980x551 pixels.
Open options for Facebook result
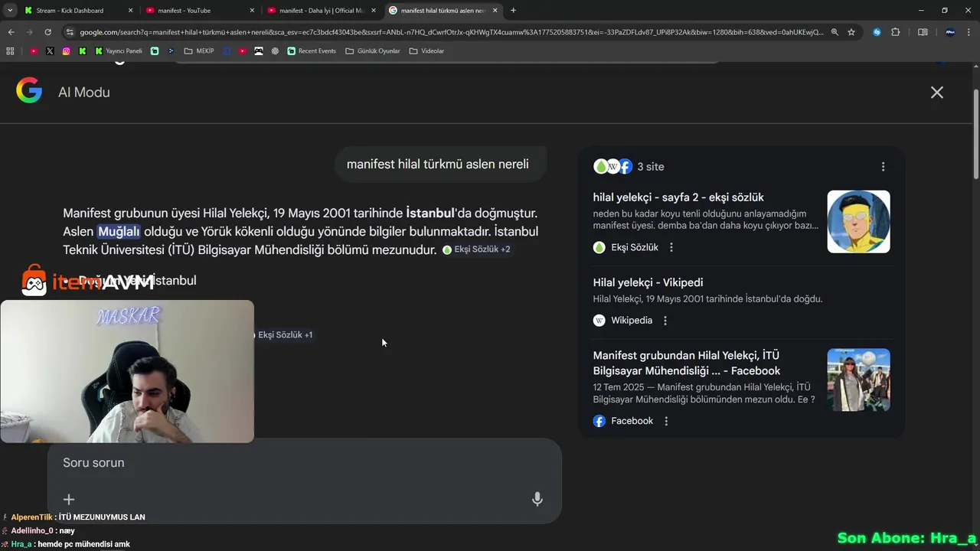(666, 421)
